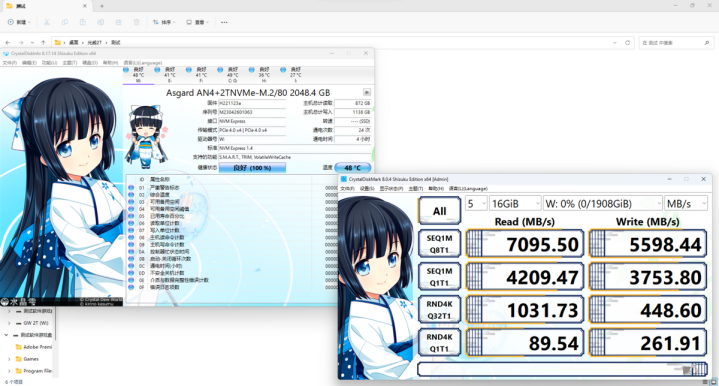
Task: Click the 光威2T breadcrumb in address bar
Action: (x=94, y=43)
